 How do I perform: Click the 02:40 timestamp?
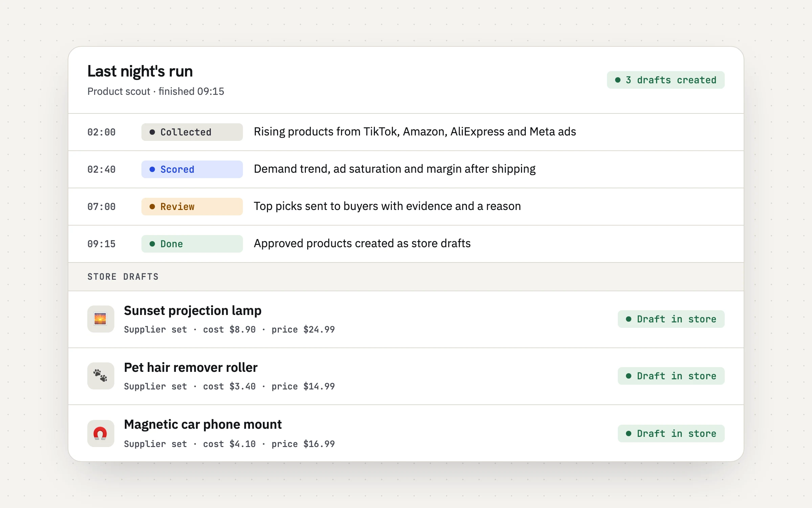[101, 169]
